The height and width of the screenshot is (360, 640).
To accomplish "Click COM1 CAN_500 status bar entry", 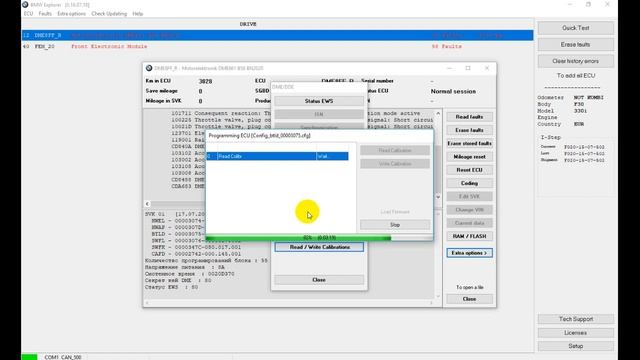I will [x=63, y=357].
